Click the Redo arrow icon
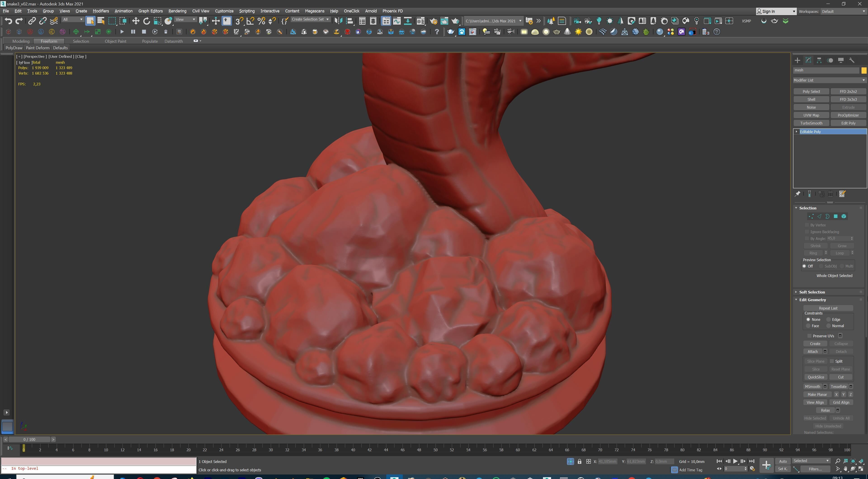 pyautogui.click(x=19, y=21)
